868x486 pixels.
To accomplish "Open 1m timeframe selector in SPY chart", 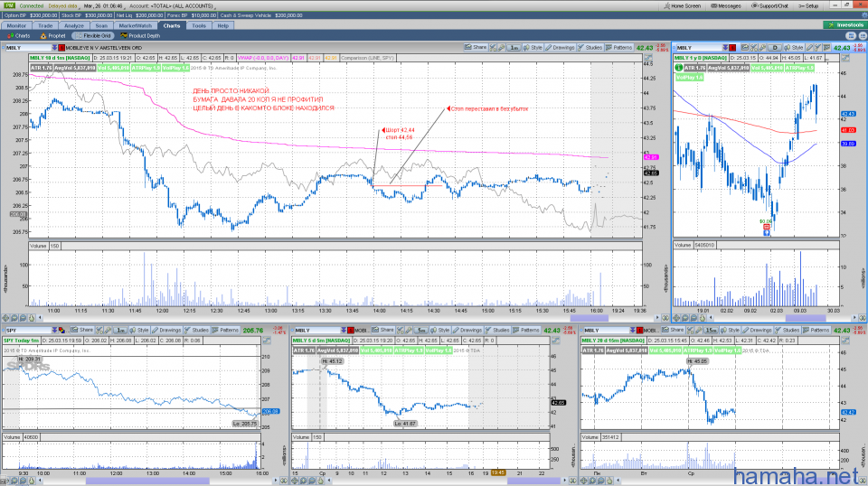I will pyautogui.click(x=119, y=330).
